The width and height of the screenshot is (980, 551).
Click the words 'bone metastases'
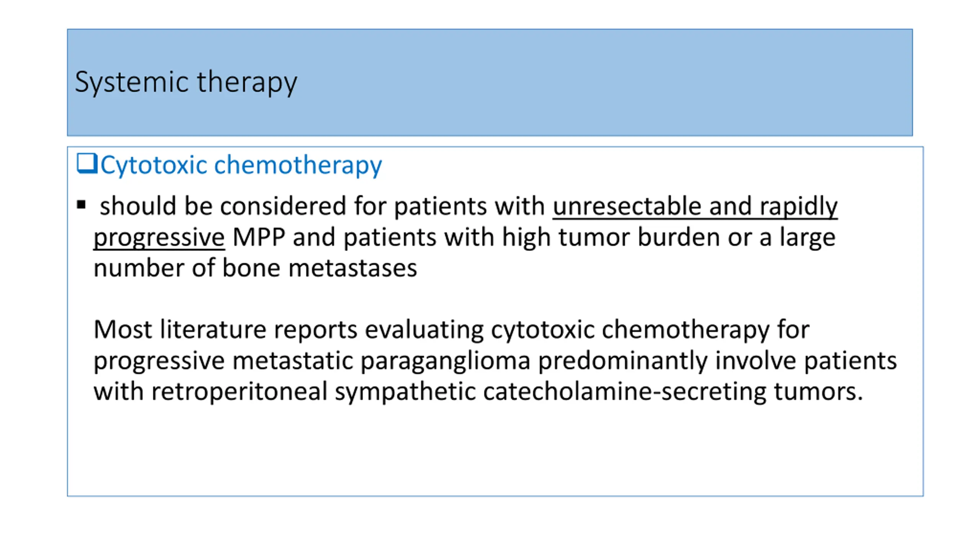[320, 268]
